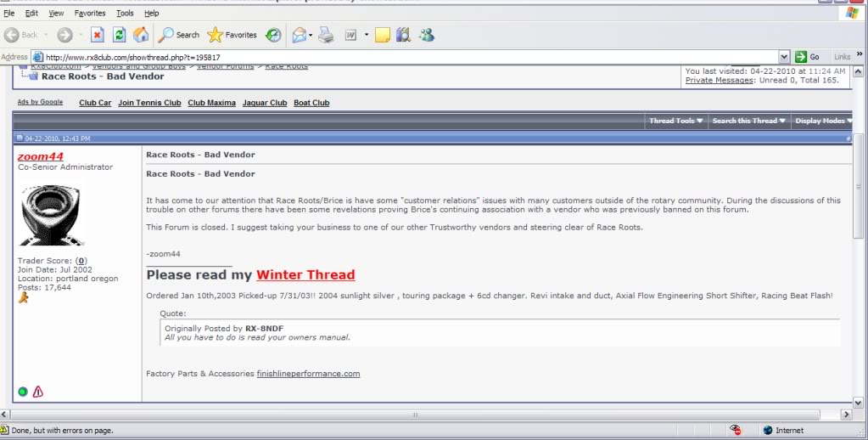Open the Tools menu
The height and width of the screenshot is (440, 868).
click(x=125, y=13)
